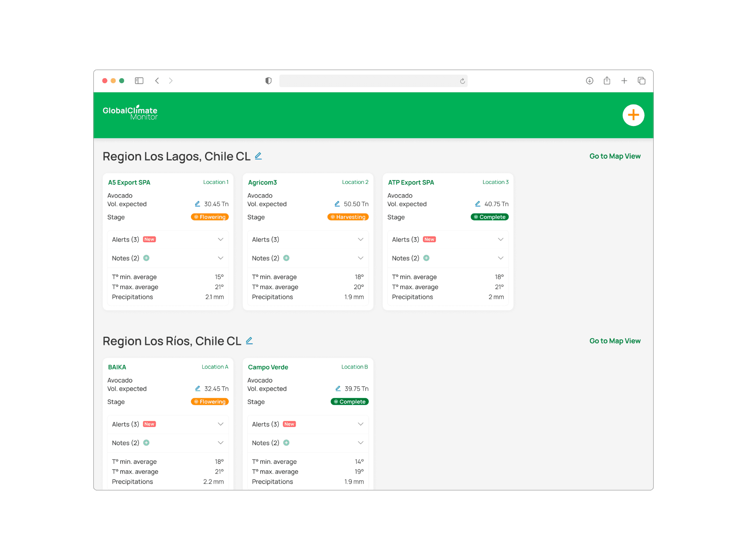This screenshot has height=560, width=747.
Task: Edit A5 Export SPA expected volume
Action: coord(197,204)
